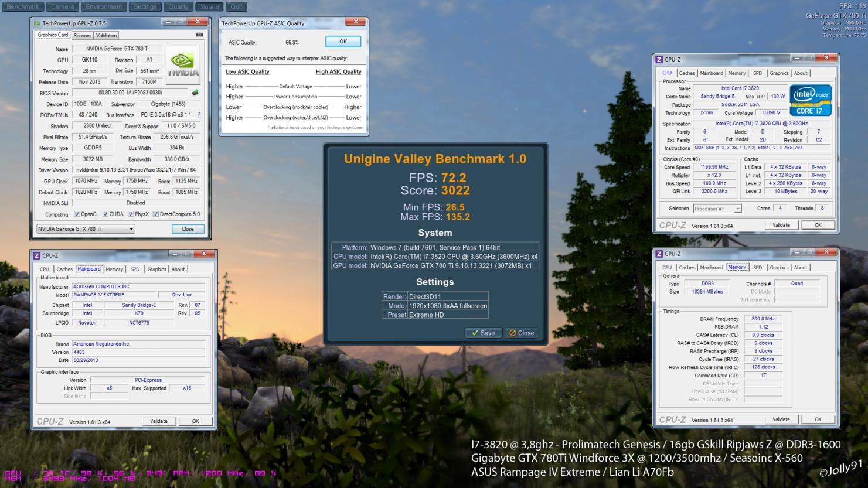Click the 'Extreme HD' preset value
Viewport: 868px width, 488px height.
[x=427, y=315]
